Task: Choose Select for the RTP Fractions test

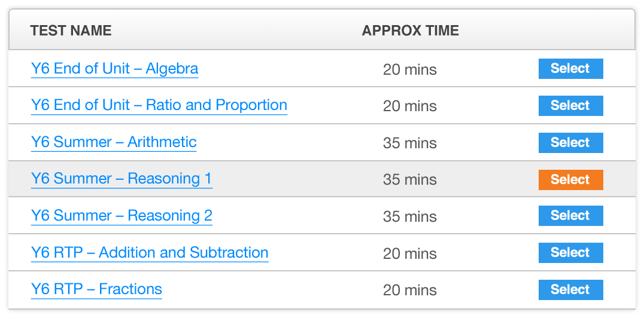Action: 570,290
